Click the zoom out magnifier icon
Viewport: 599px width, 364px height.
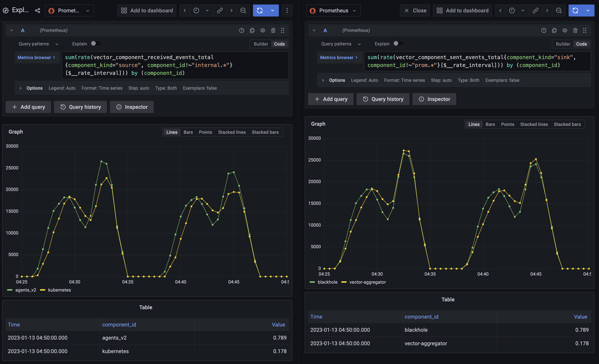243,11
